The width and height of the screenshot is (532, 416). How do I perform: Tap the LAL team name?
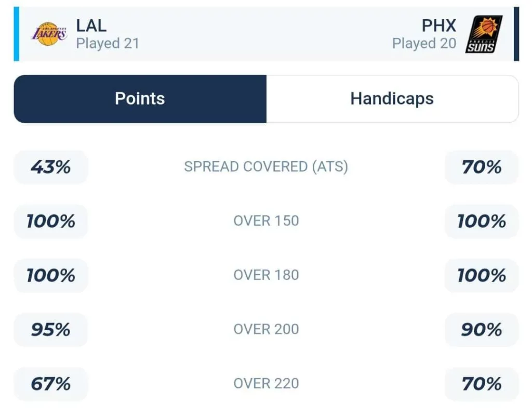[x=91, y=25]
